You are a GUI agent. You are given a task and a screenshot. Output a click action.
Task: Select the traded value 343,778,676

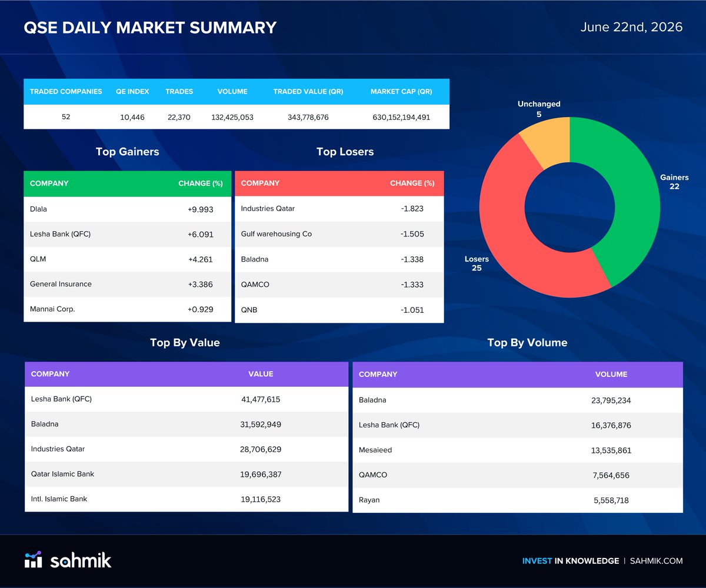(x=308, y=117)
